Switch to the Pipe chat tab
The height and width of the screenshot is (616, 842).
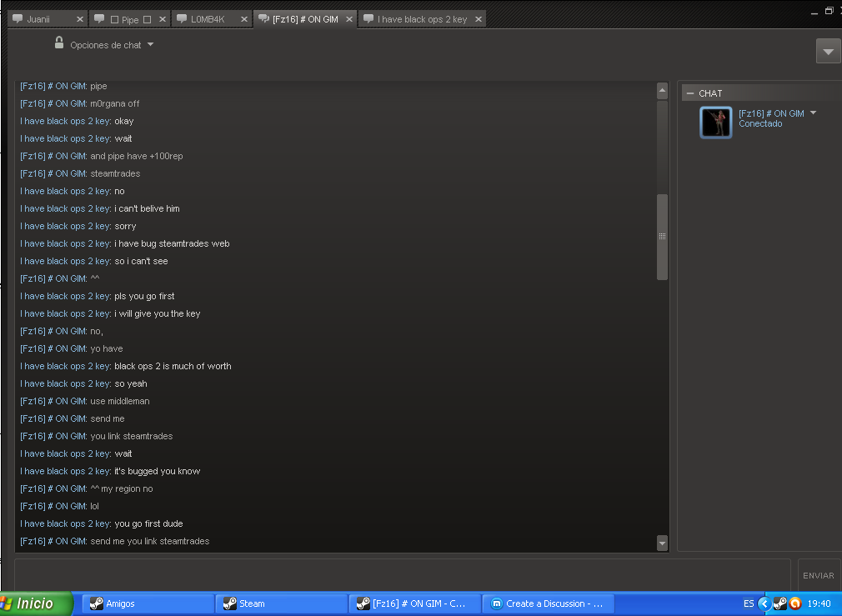(131, 20)
